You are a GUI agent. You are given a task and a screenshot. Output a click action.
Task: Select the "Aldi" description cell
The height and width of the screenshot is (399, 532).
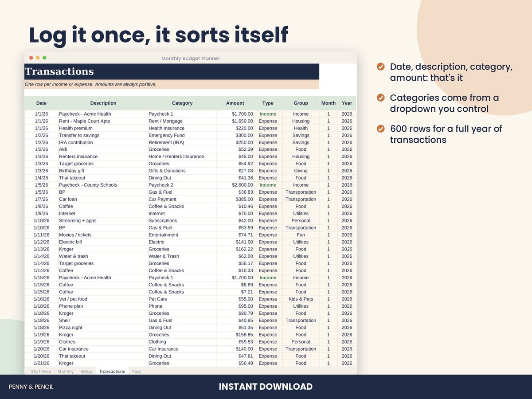103,149
